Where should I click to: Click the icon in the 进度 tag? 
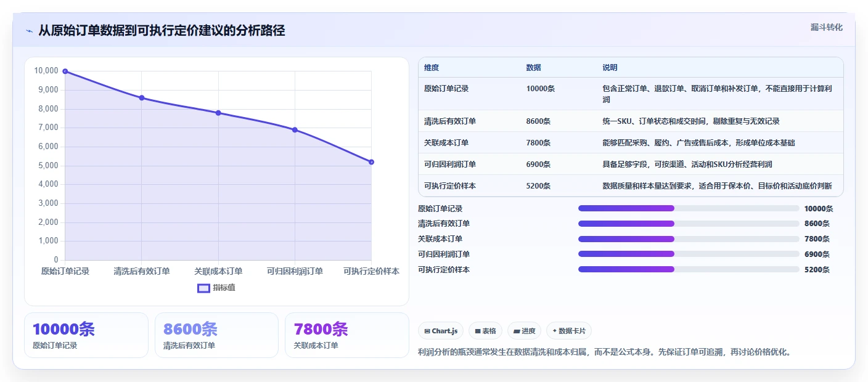(517, 331)
